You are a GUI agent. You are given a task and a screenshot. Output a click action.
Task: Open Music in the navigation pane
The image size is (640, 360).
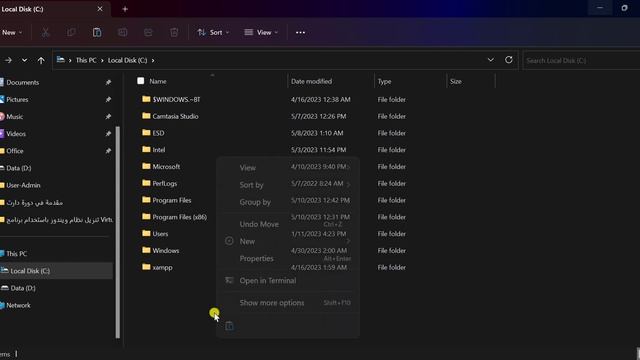click(x=14, y=117)
